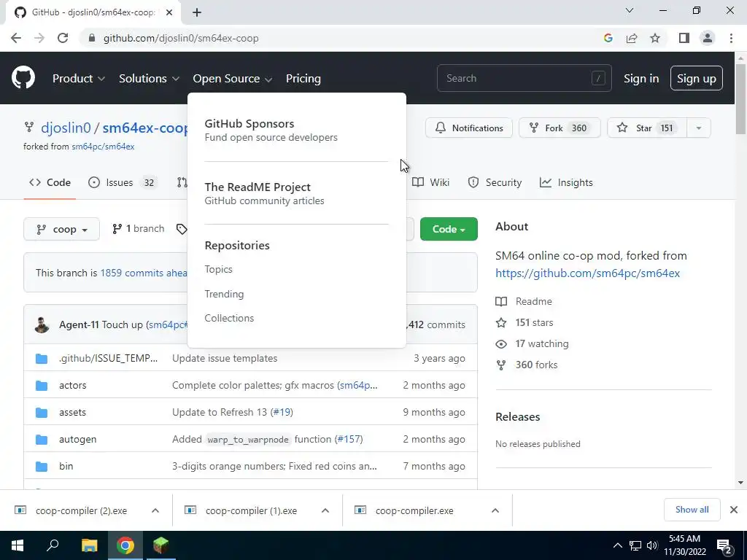Image resolution: width=747 pixels, height=560 pixels.
Task: Collapse the Open Source menu
Action: point(233,79)
